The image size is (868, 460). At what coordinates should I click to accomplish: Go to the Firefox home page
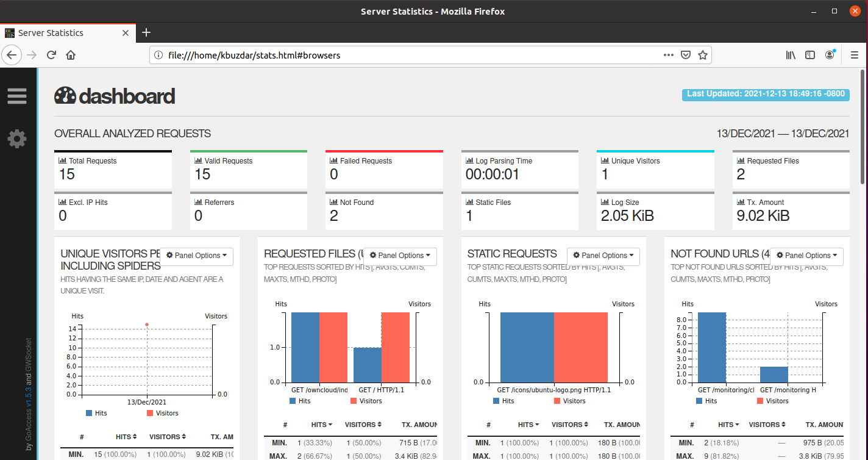pyautogui.click(x=71, y=55)
